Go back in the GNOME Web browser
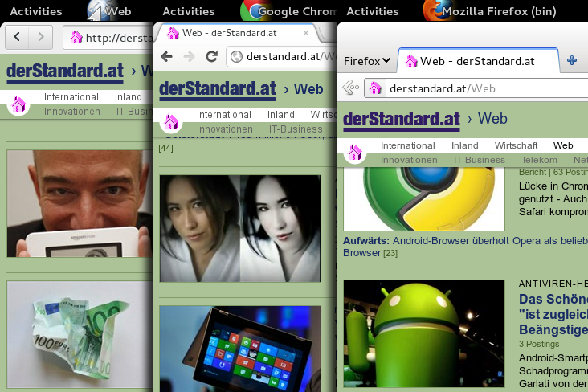 pyautogui.click(x=17, y=37)
